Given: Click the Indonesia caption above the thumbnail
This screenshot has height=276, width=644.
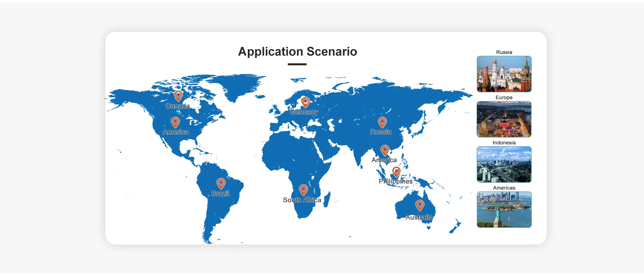Looking at the screenshot, I should (x=504, y=143).
